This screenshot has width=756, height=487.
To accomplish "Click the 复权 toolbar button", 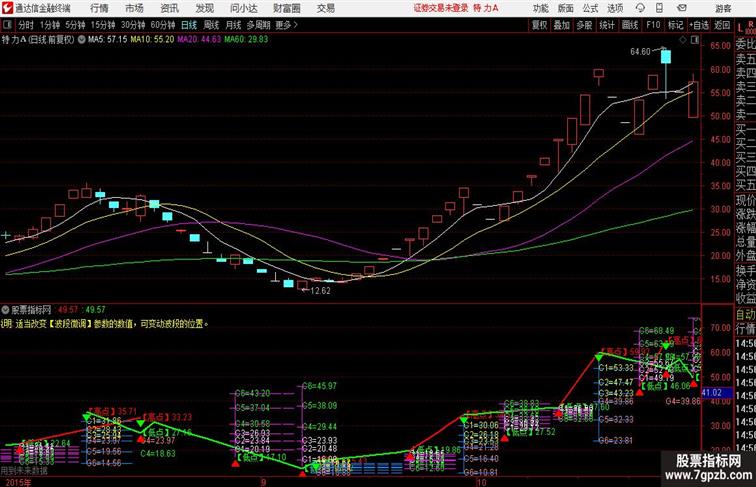I will coord(540,25).
